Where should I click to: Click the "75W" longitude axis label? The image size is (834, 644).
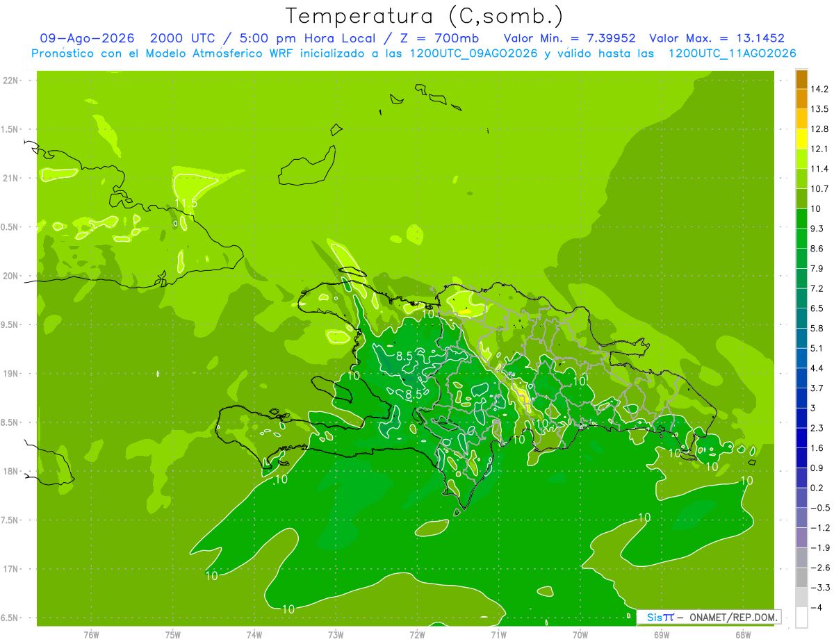tap(173, 635)
